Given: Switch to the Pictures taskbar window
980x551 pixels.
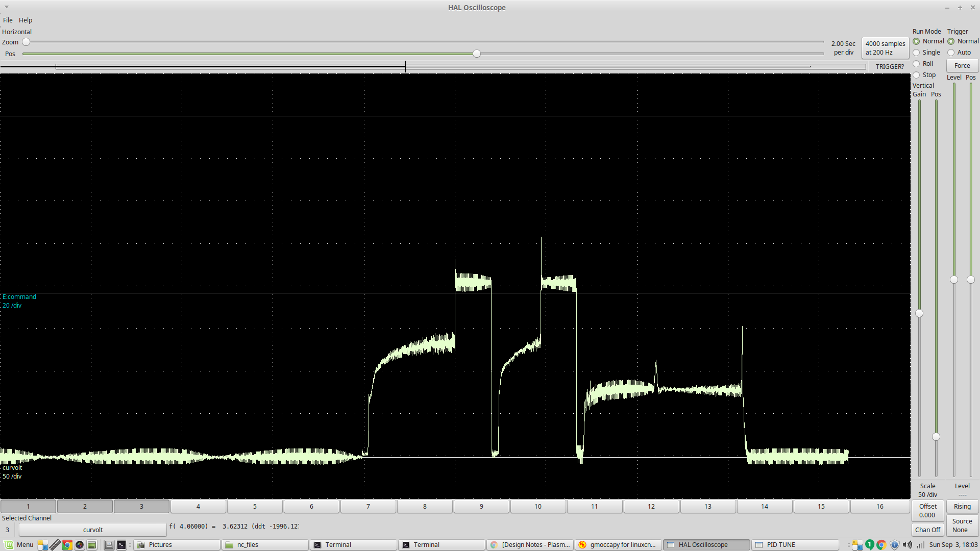Looking at the screenshot, I should coord(177,545).
